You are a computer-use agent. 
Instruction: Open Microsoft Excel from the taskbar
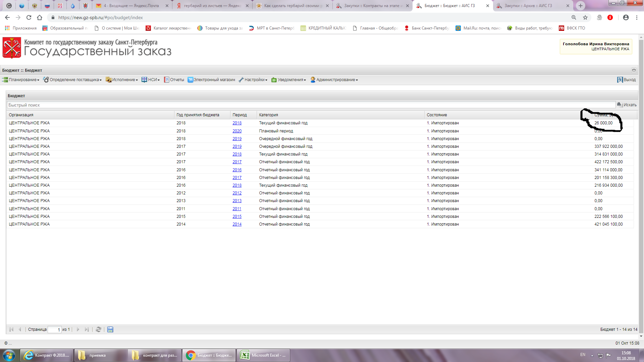click(x=263, y=355)
